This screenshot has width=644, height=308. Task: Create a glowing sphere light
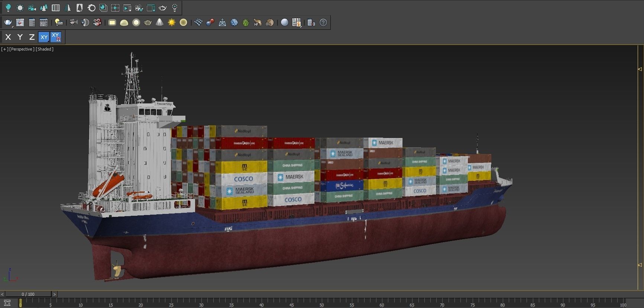136,23
